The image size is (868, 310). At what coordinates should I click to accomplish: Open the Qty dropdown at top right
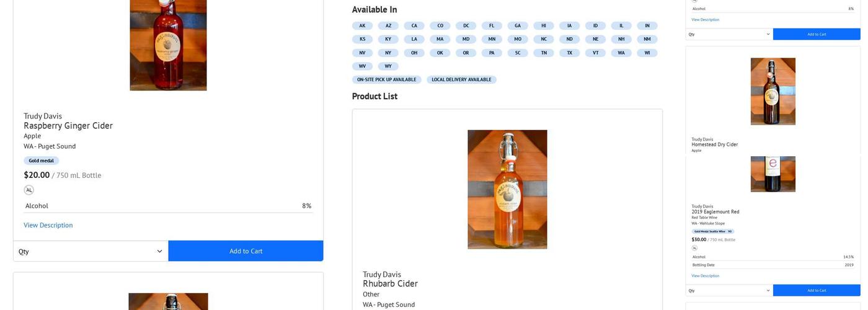pos(729,34)
